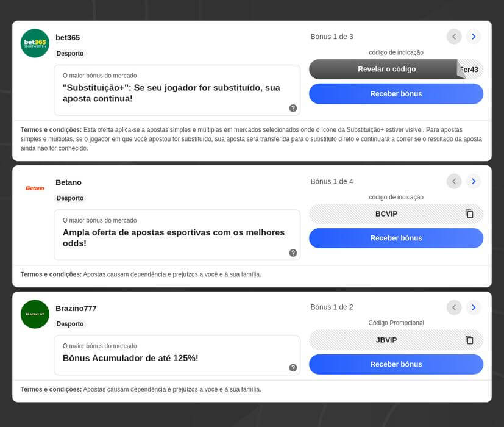
Task: Click Receber bónus for Betano
Action: pyautogui.click(x=396, y=238)
